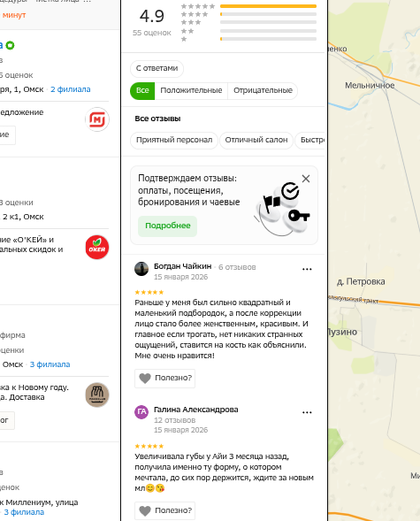Image resolution: width=420 pixels, height=521 pixels.
Task: Click the five-star rating bar
Action: click(x=268, y=6)
